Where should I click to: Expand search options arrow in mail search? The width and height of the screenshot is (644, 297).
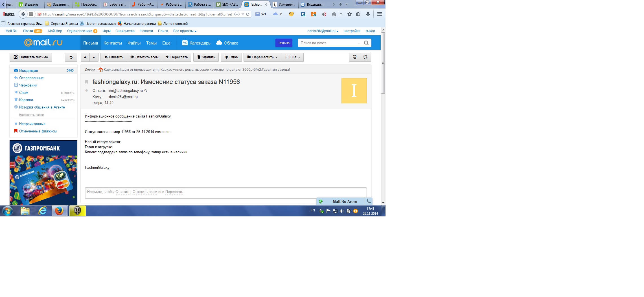359,43
